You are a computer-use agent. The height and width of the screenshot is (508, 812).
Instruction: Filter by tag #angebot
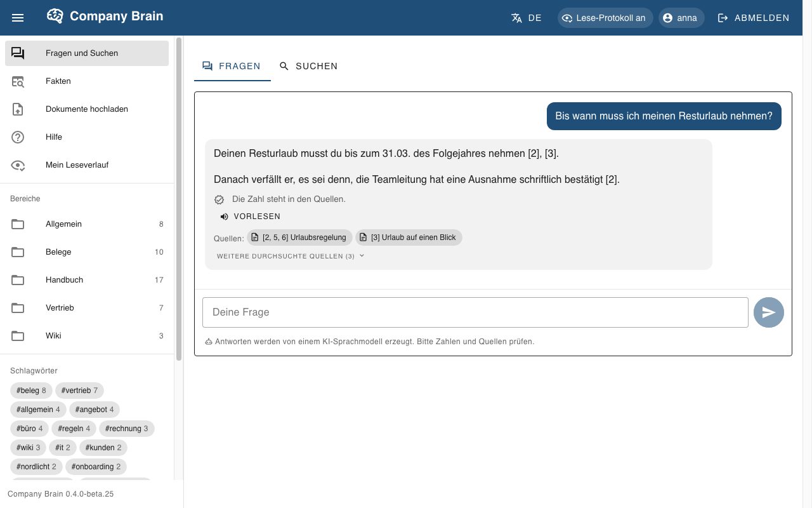(x=95, y=410)
